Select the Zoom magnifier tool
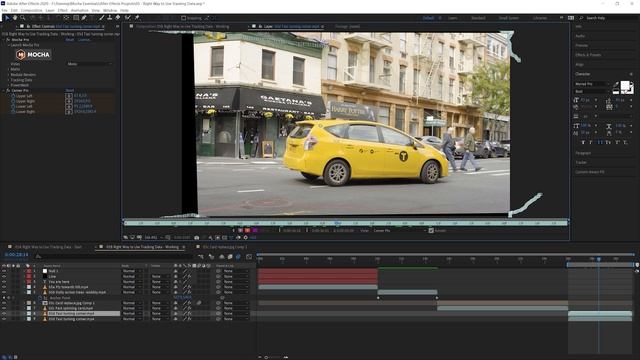The image size is (640, 360). [x=23, y=18]
